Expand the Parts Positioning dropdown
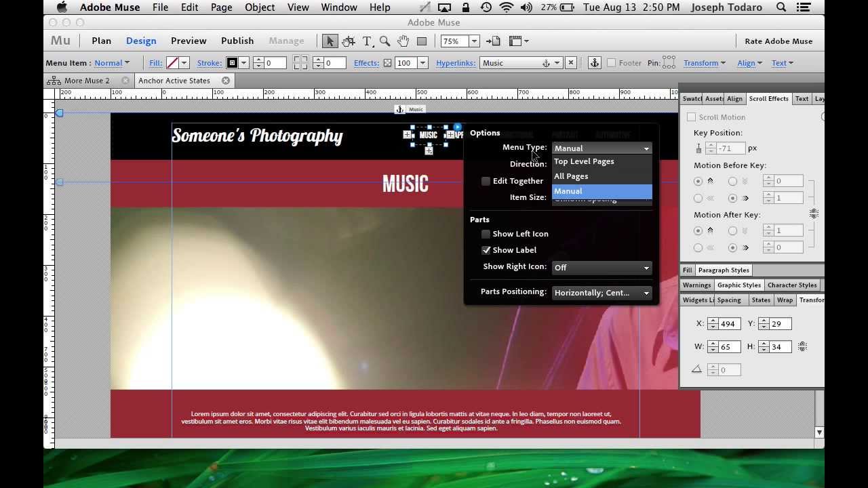This screenshot has width=868, height=488. coord(601,293)
